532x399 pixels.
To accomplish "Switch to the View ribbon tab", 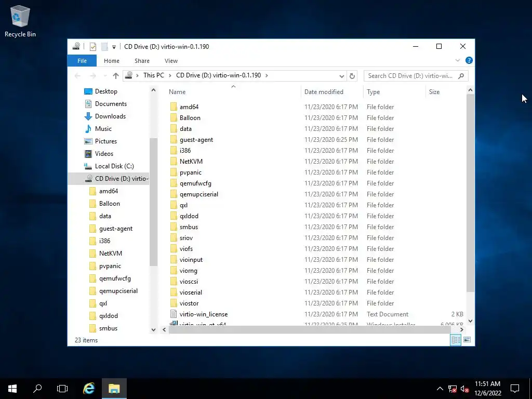I will pos(171,61).
